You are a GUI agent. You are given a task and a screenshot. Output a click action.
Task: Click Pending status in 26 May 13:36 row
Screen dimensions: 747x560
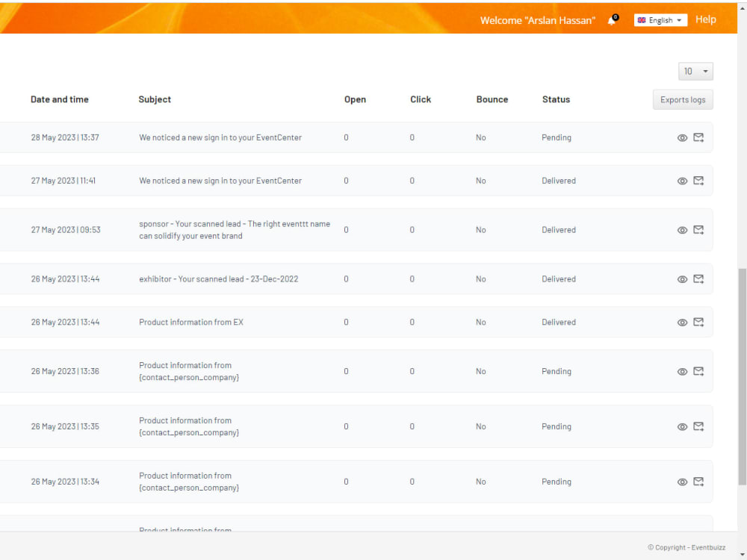tap(557, 371)
